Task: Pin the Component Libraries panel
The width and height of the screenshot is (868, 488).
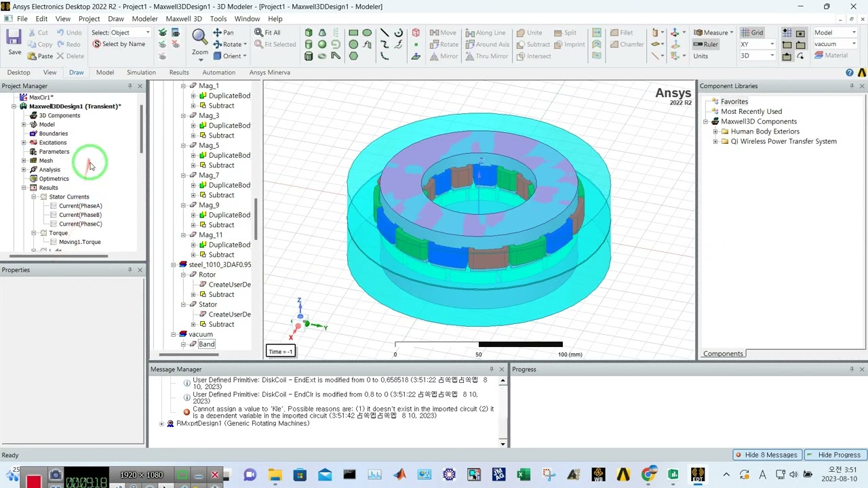Action: point(852,86)
